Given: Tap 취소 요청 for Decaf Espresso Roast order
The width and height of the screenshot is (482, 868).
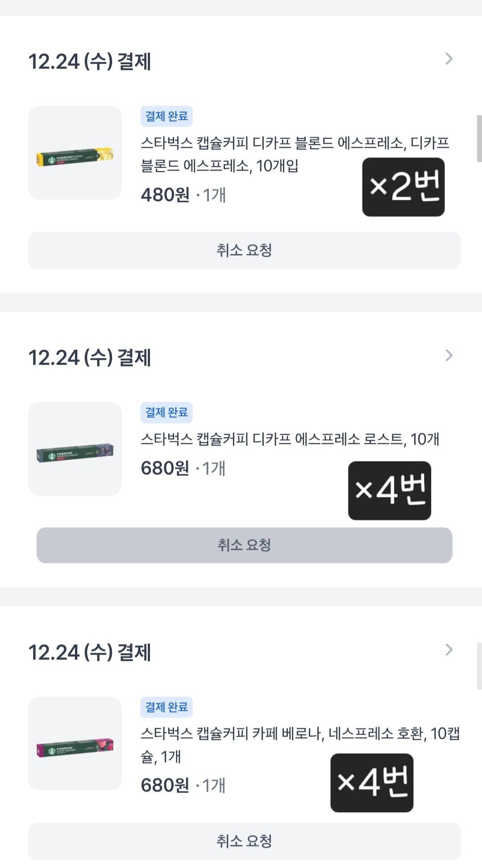Looking at the screenshot, I should click(x=244, y=545).
